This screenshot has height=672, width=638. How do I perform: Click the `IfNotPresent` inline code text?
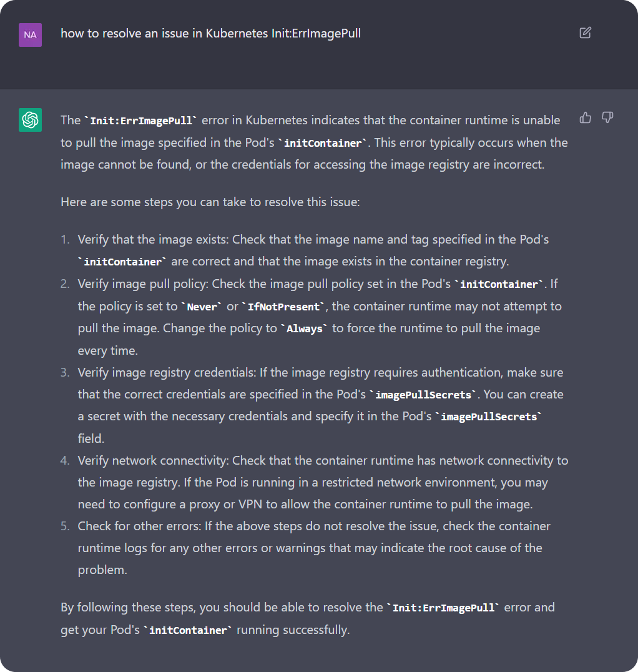click(284, 307)
